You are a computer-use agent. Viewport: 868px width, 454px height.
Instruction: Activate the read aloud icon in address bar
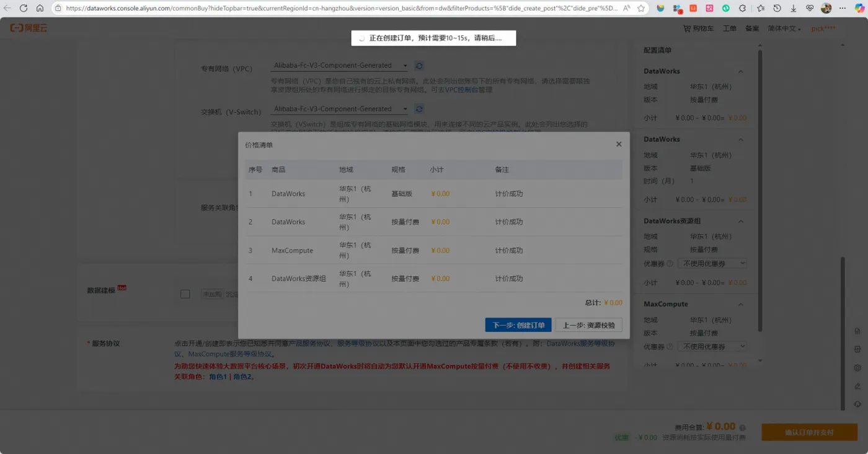[x=627, y=9]
